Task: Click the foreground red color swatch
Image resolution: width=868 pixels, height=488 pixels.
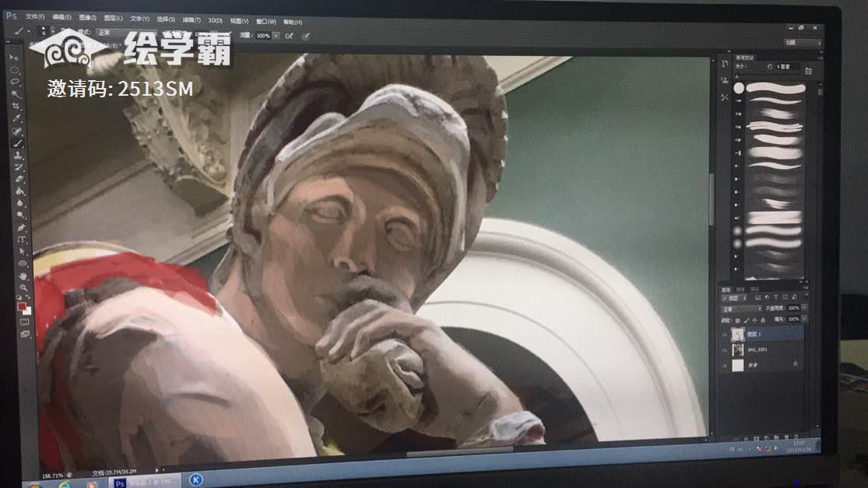Action: pyautogui.click(x=22, y=307)
